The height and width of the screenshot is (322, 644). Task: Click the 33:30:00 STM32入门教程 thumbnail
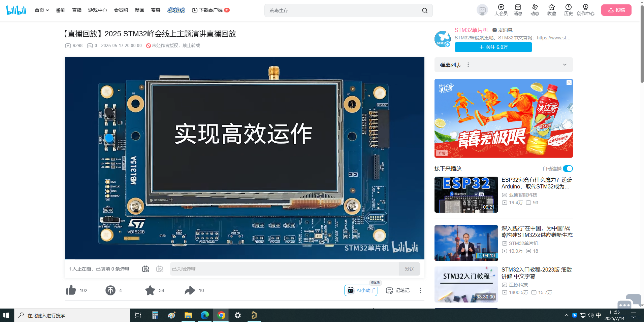click(466, 284)
